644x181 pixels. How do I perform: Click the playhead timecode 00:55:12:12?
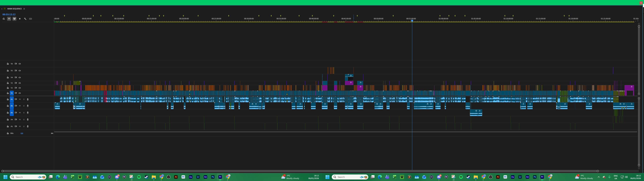coord(9,15)
